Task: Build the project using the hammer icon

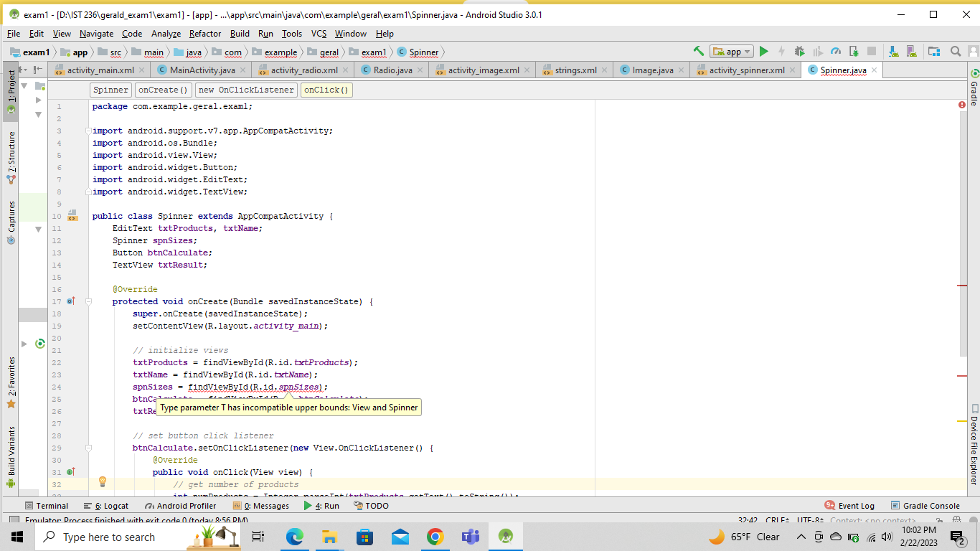Action: [x=698, y=52]
